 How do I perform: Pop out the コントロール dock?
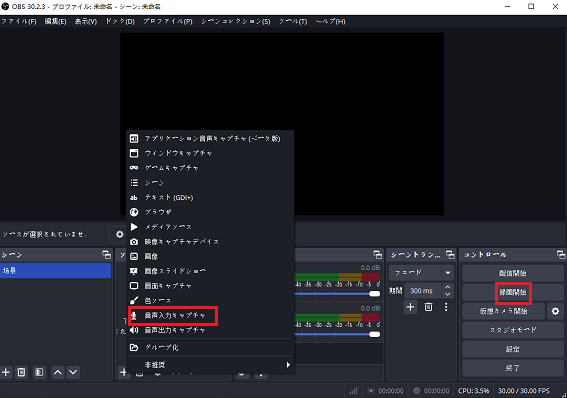pos(561,255)
